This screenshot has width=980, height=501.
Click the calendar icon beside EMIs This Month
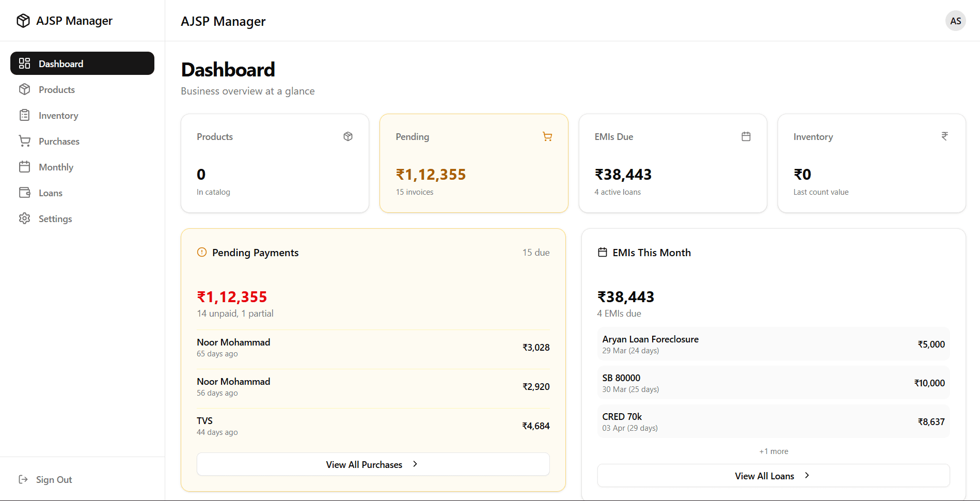click(602, 253)
